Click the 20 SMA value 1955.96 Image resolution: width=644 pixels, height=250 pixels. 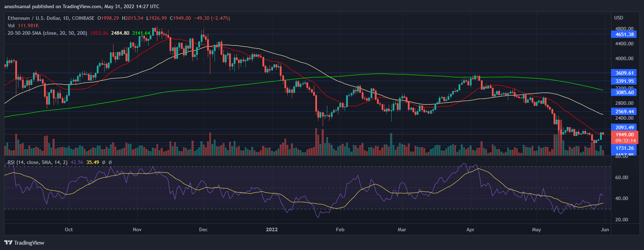(99, 33)
